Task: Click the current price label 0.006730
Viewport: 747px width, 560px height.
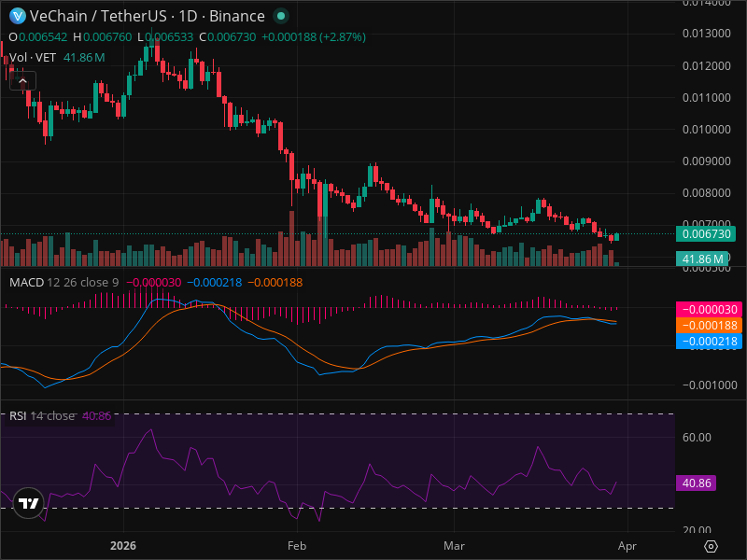Action: pyautogui.click(x=706, y=234)
